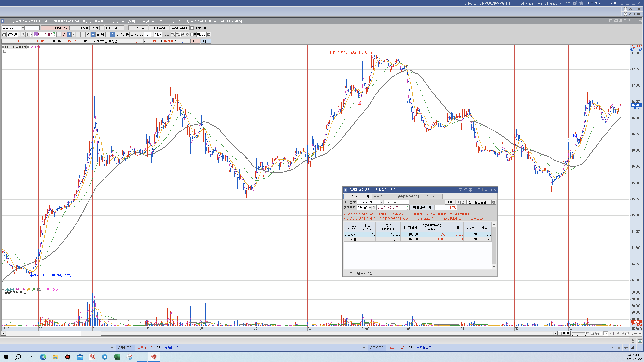The height and width of the screenshot is (362, 644).
Task: Expand the daily period dropdown arrow
Action: coord(73,34)
